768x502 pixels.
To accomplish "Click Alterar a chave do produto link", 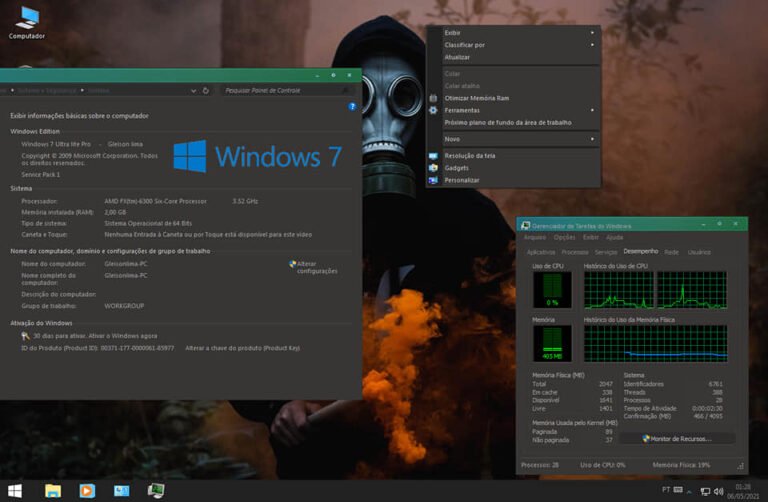I will (242, 348).
